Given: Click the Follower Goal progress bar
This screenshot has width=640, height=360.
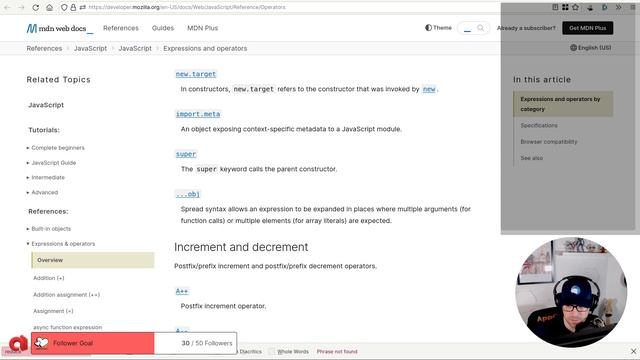Looking at the screenshot, I should [134, 343].
